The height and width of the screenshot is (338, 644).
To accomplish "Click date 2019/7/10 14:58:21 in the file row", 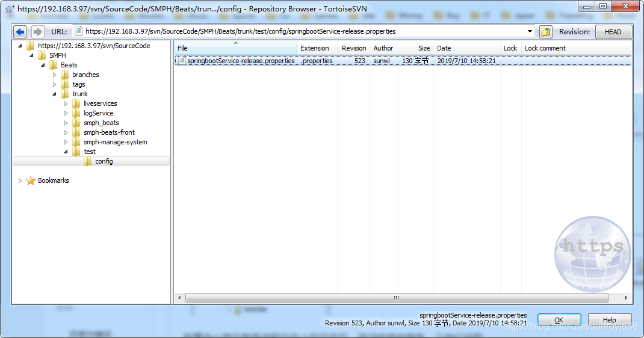I will (x=466, y=61).
